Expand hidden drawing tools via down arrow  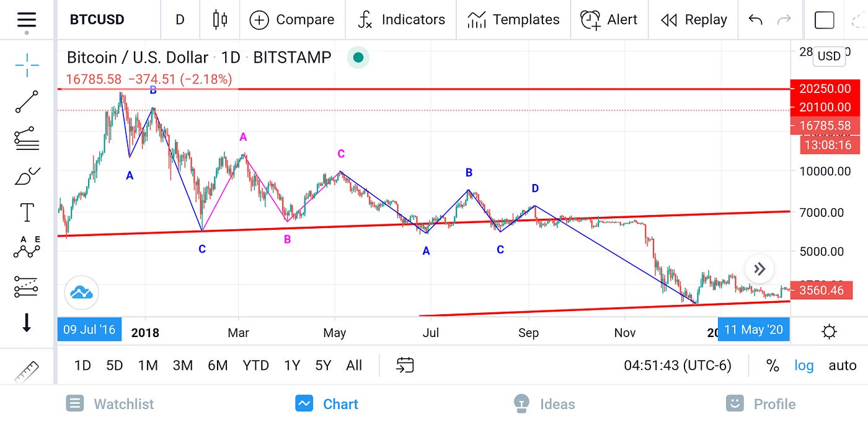(26, 321)
